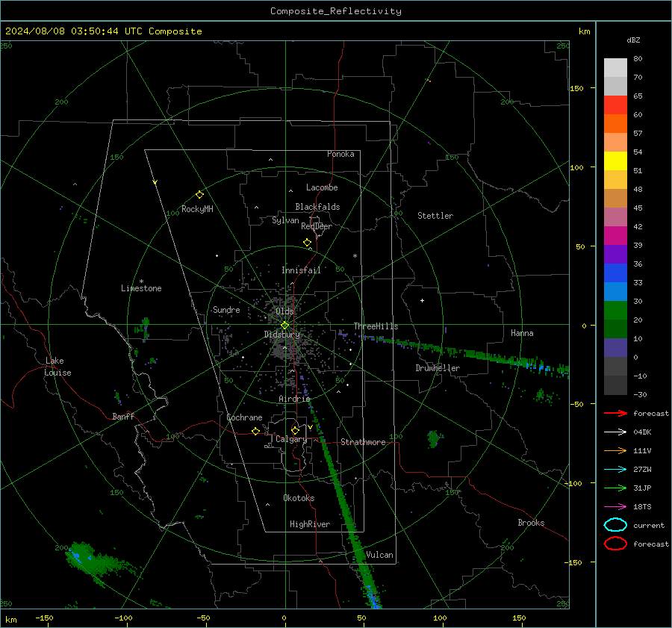
Task: Click the Cochrane label
Action: click(244, 417)
